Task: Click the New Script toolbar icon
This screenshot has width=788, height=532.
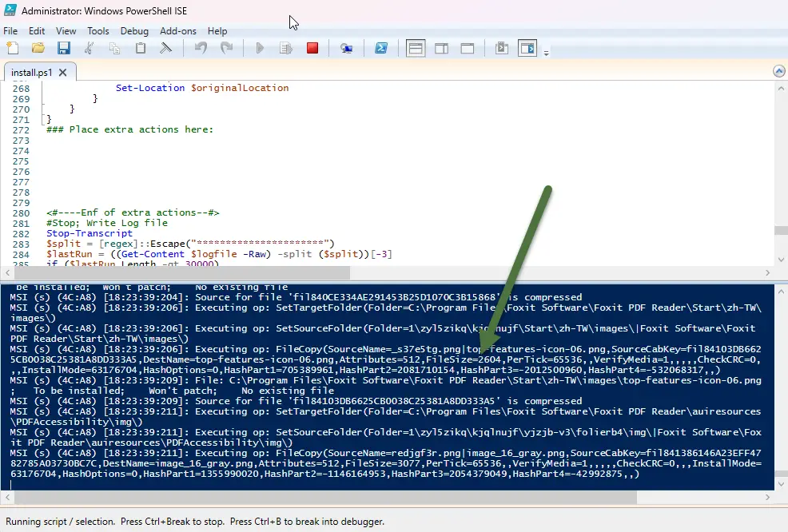Action: [14, 49]
